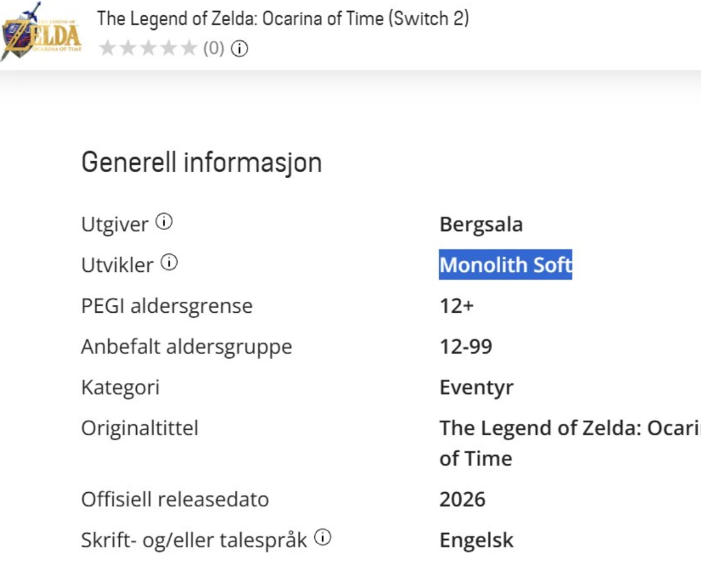Viewport: 701px width, 588px height.
Task: Open info icon next to Skrift- og/eller talespråk
Action: click(323, 537)
